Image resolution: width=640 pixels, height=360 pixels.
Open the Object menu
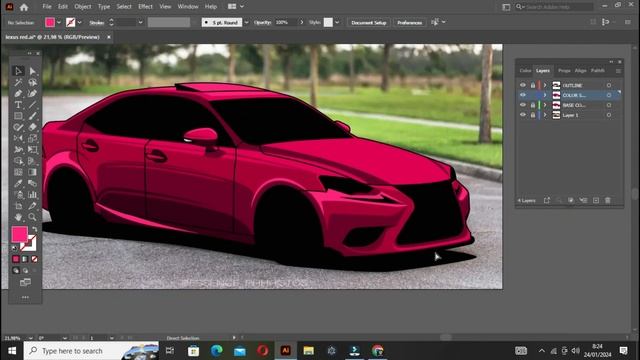83,7
